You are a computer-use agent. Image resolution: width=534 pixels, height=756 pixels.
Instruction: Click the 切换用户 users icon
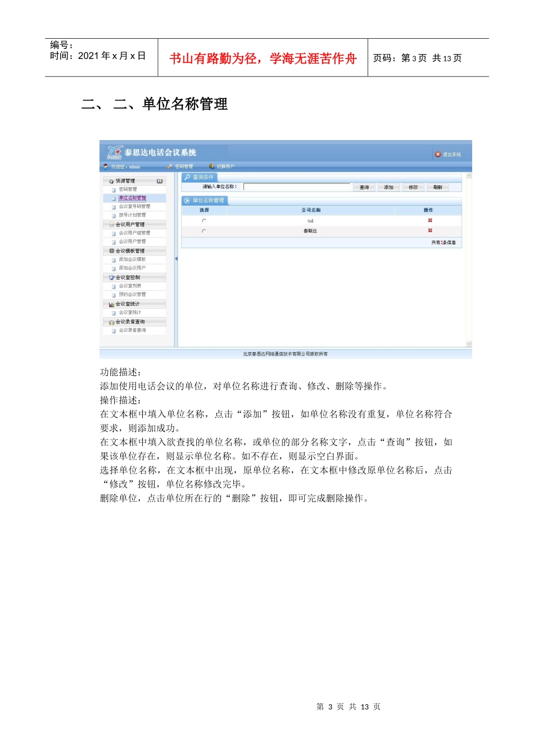(x=211, y=166)
